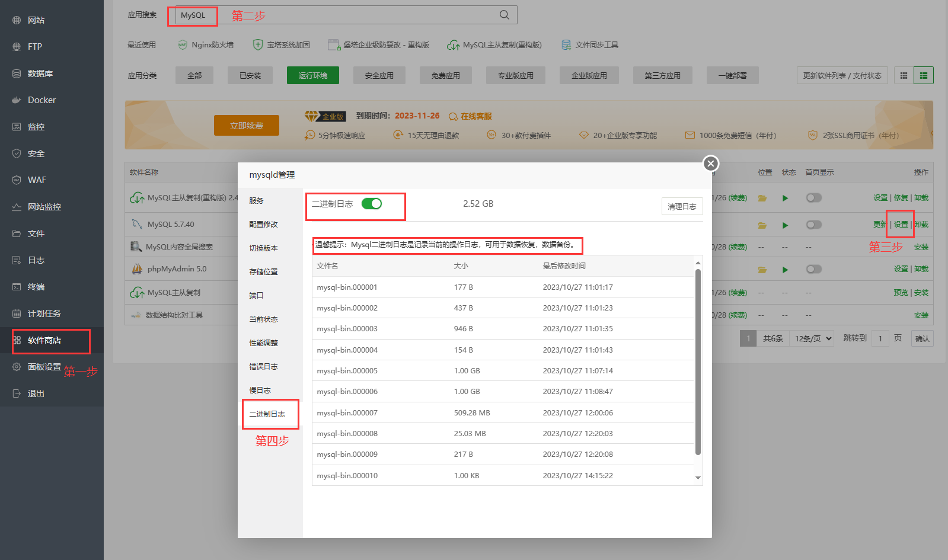948x560 pixels.
Task: Click the folder icon next to 文件
Action: 17,233
